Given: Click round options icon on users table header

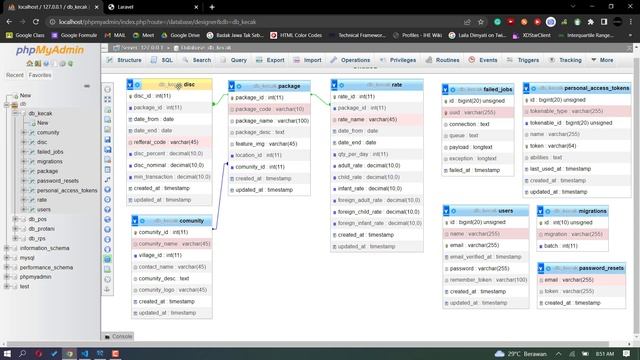Looking at the screenshot, I should click(453, 211).
